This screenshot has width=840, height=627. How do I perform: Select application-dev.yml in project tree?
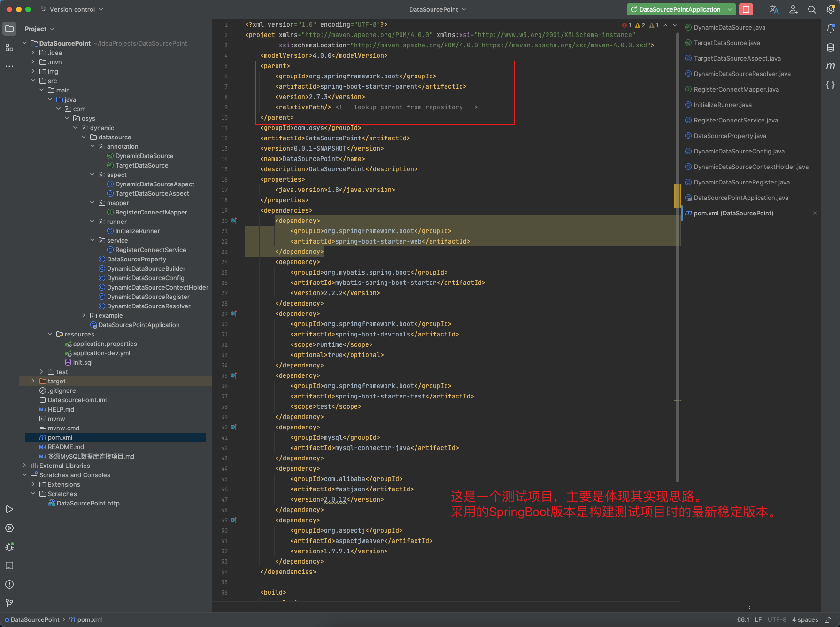(x=101, y=353)
